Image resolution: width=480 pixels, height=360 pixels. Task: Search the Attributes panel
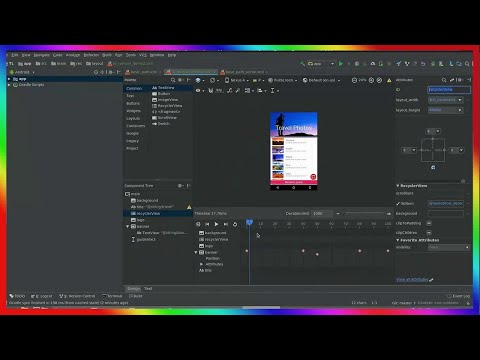tap(444, 80)
